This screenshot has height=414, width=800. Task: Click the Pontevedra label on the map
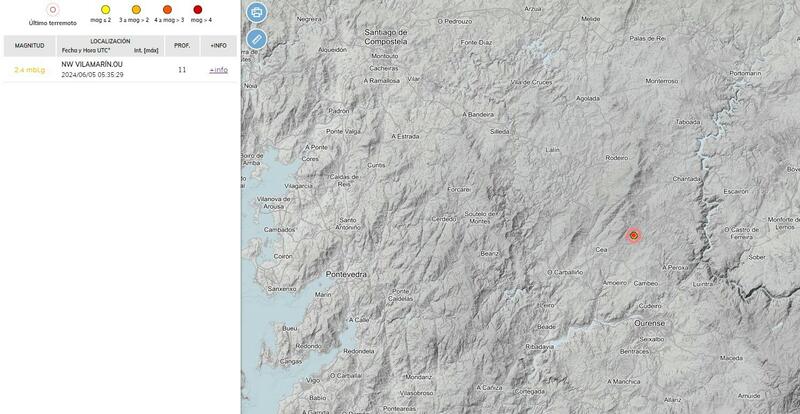coord(347,273)
